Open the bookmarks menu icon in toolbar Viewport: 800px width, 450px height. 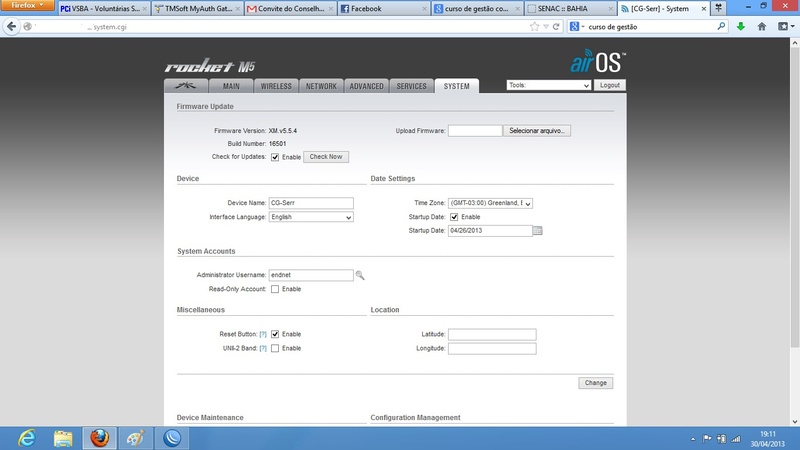pyautogui.click(x=786, y=27)
